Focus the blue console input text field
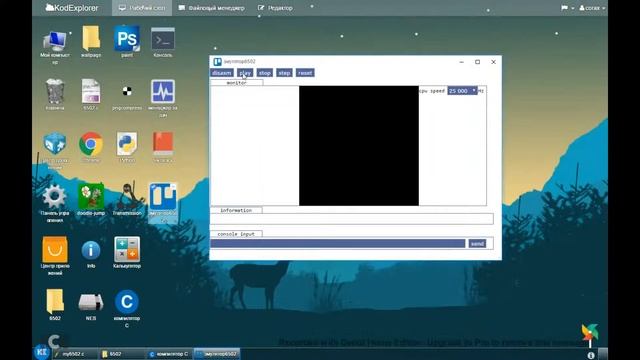The height and width of the screenshot is (360, 640). coord(338,244)
